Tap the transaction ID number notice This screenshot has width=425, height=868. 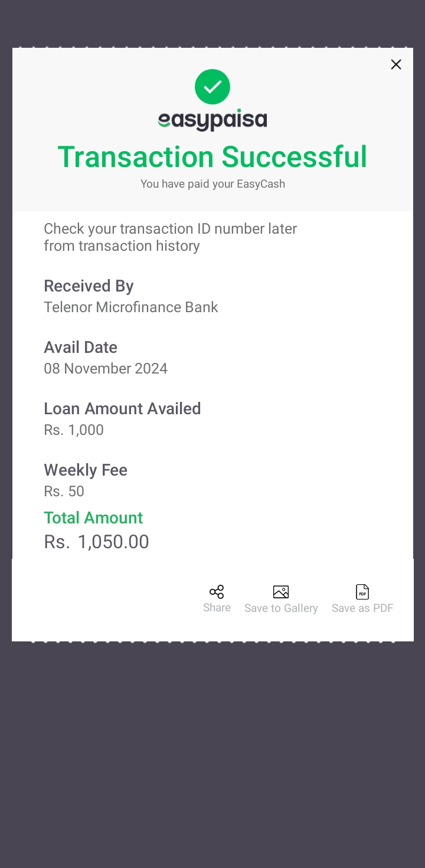coord(170,237)
